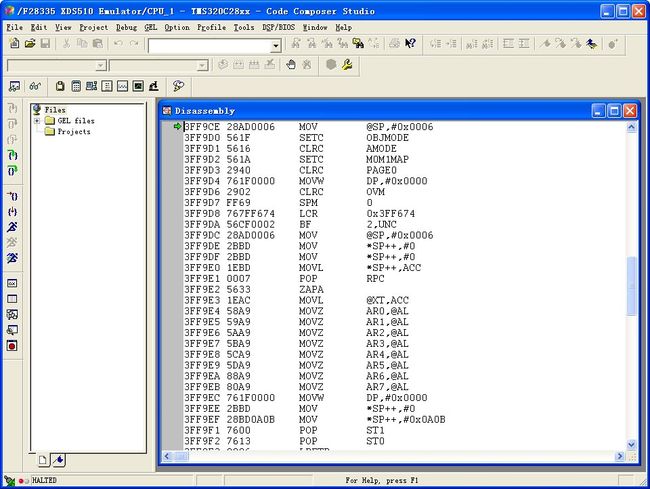
Task: Click the red record icon in sidebar
Action: [12, 346]
